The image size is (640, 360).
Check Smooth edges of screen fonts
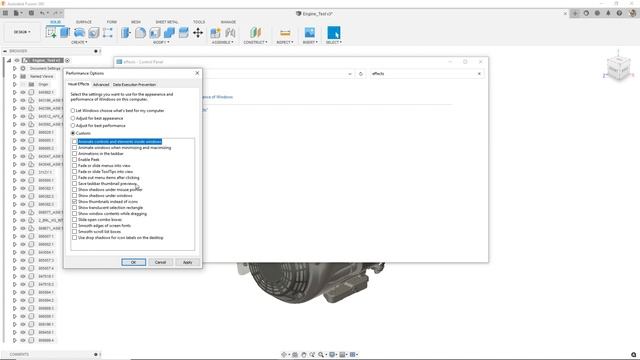tap(74, 225)
